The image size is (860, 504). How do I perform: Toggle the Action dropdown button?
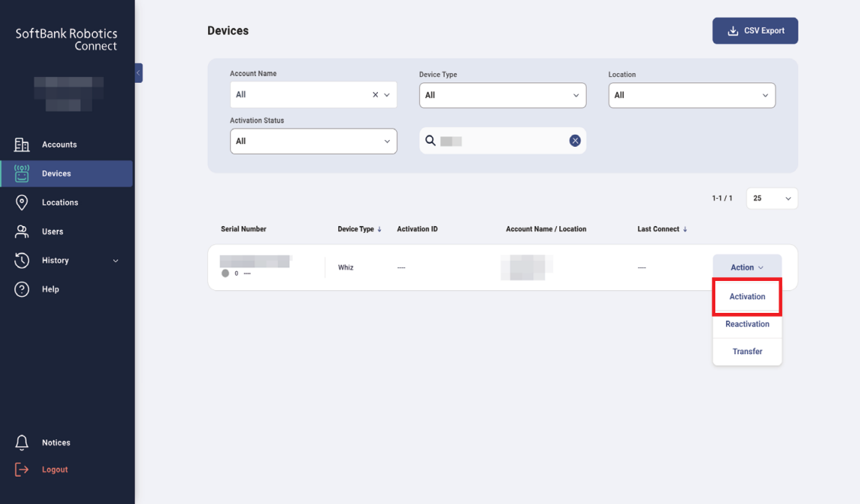pyautogui.click(x=747, y=267)
